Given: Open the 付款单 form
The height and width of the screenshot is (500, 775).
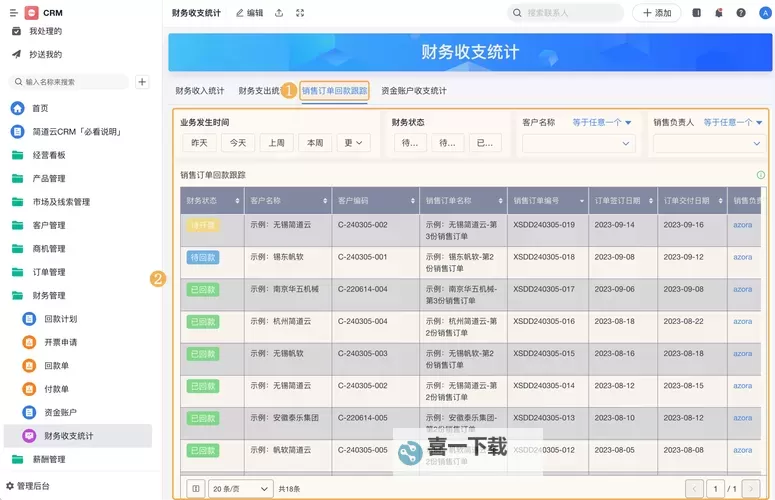Looking at the screenshot, I should pyautogui.click(x=56, y=389).
